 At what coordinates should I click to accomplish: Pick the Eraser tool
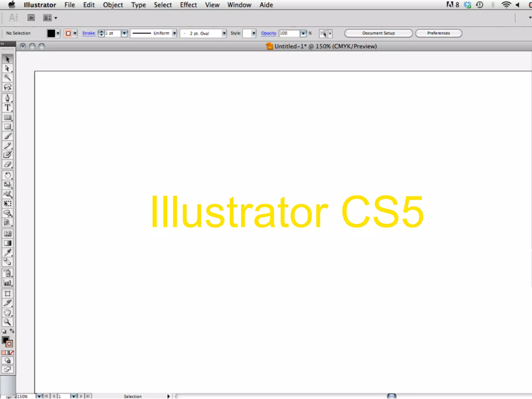tap(7, 164)
